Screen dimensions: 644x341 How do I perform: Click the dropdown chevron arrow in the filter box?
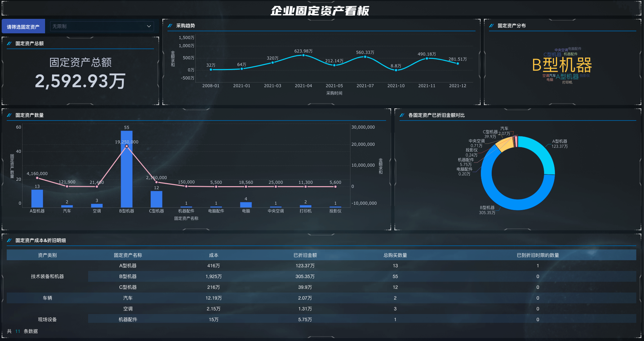click(x=149, y=26)
